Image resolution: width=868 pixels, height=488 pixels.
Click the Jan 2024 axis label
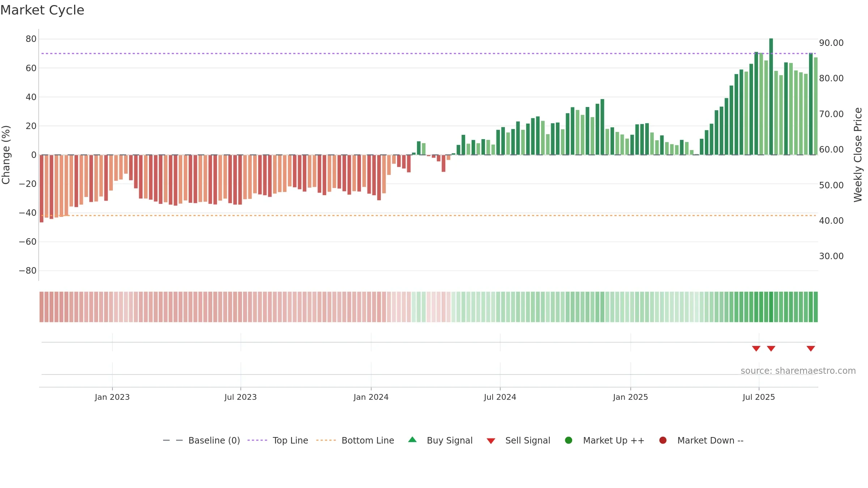[x=371, y=397]
